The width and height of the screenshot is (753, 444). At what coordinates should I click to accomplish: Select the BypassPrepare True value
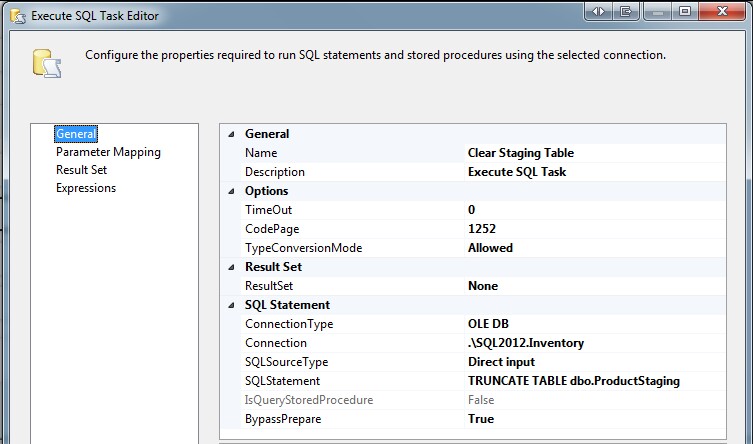[x=481, y=419]
